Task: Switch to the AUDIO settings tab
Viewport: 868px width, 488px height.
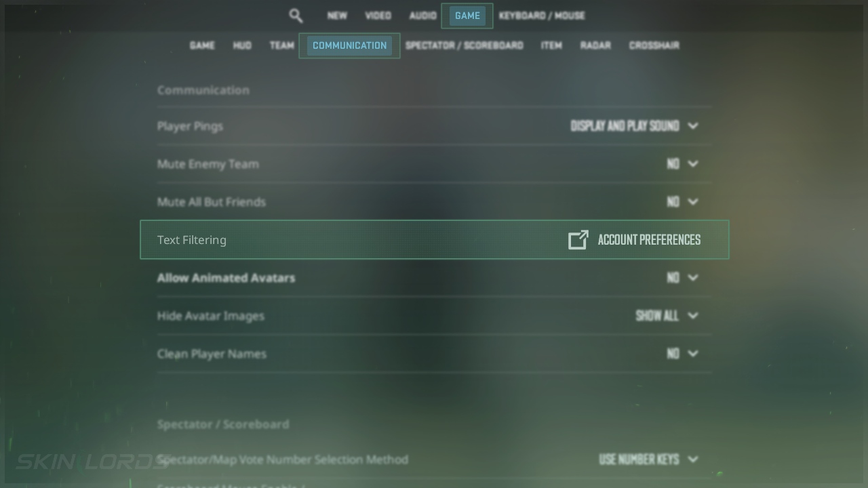Action: coord(422,16)
